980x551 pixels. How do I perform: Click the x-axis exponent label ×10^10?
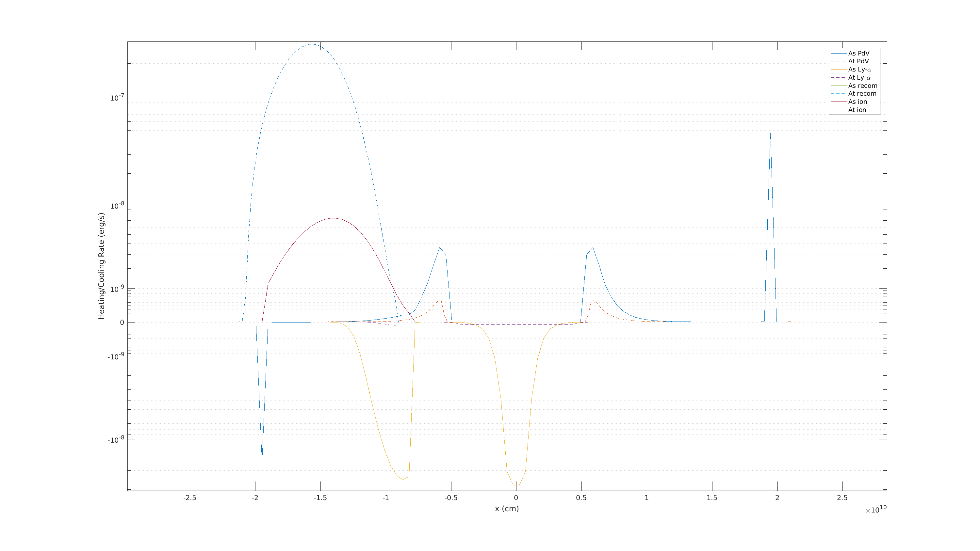click(x=876, y=510)
